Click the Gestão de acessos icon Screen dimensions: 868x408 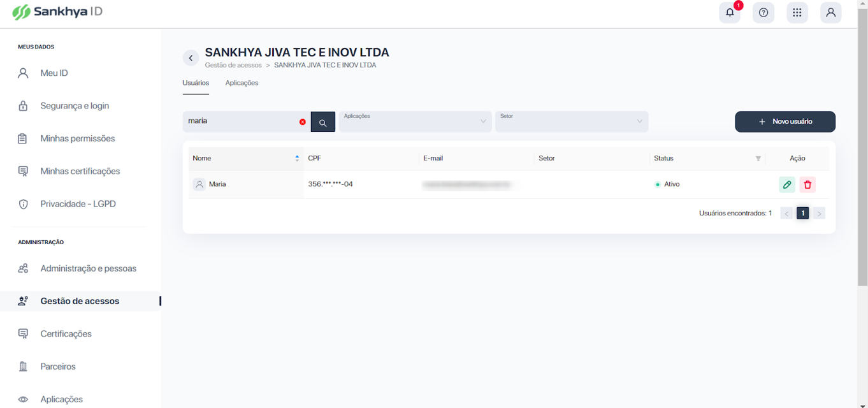[23, 301]
